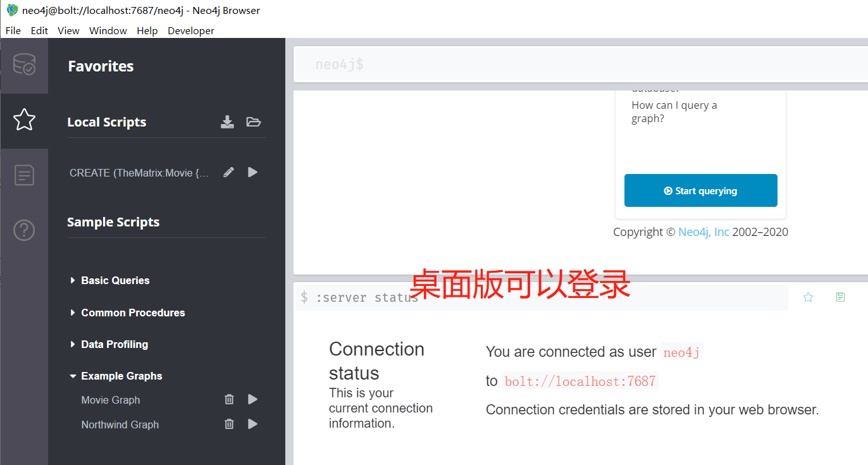Open the Documents sidebar icon
Screen dimensions: 868x465
coord(24,175)
